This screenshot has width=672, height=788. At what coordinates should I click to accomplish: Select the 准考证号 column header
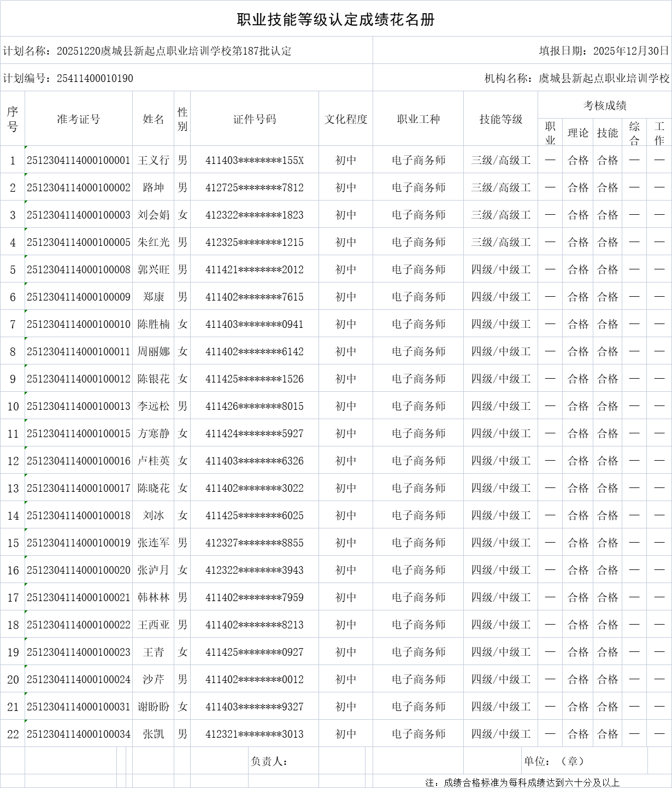coord(79,119)
